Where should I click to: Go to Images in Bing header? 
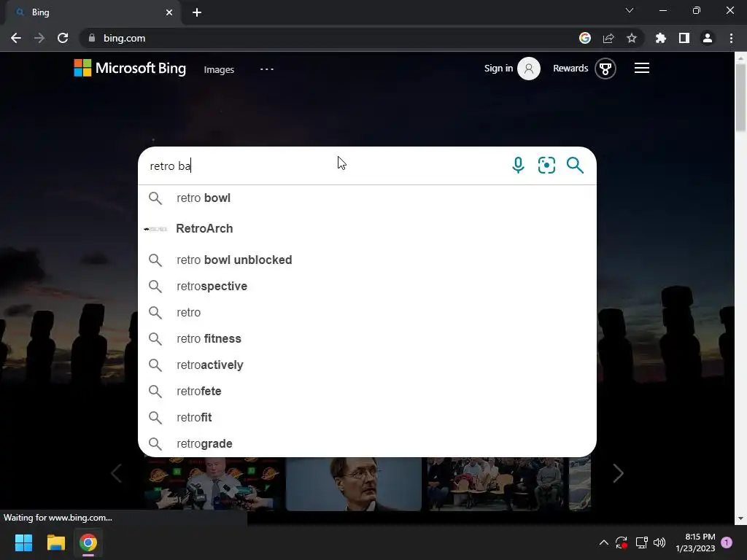[x=219, y=69]
